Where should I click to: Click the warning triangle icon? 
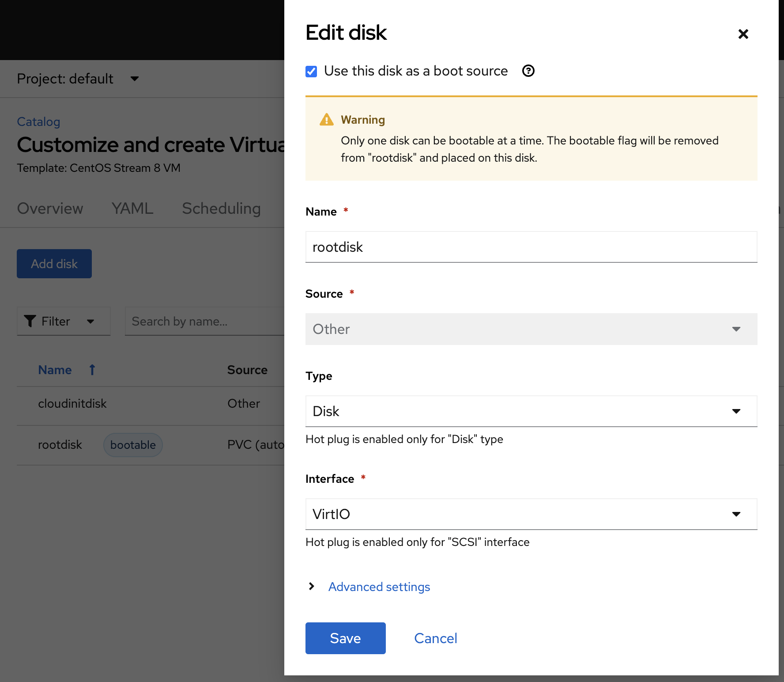pyautogui.click(x=326, y=120)
